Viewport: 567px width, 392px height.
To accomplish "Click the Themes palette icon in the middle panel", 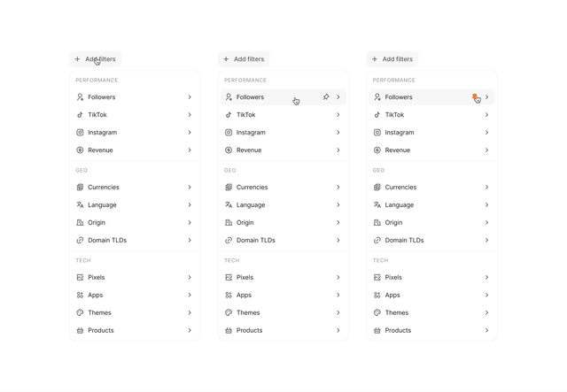I will click(x=229, y=312).
